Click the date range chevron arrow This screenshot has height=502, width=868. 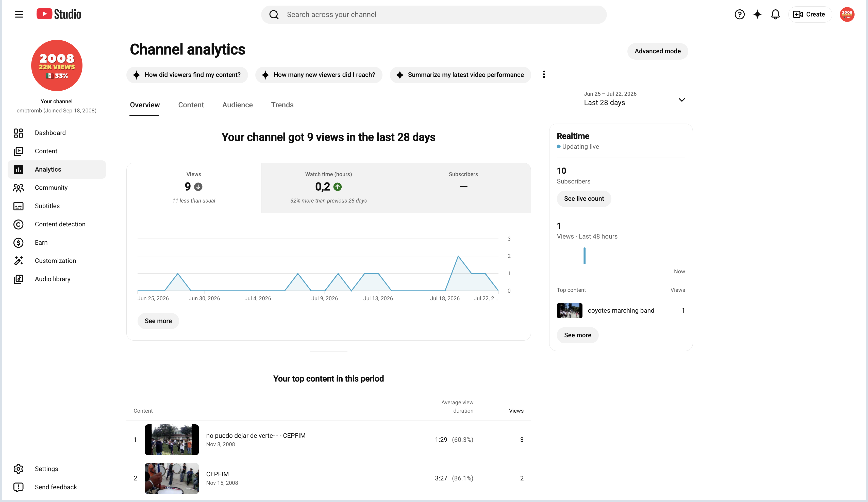click(x=681, y=100)
